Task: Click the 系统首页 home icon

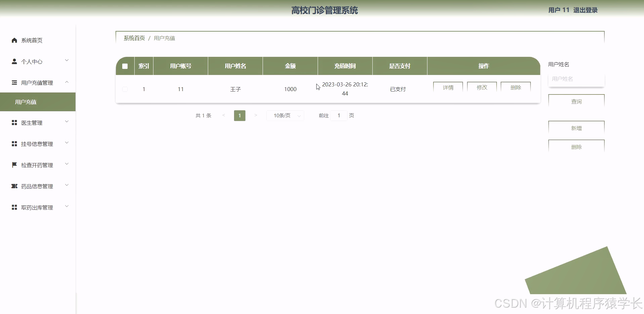Action: pyautogui.click(x=14, y=40)
